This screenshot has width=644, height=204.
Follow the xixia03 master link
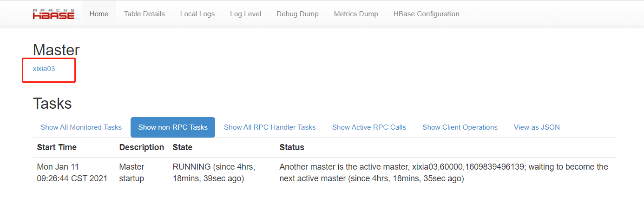click(x=44, y=69)
